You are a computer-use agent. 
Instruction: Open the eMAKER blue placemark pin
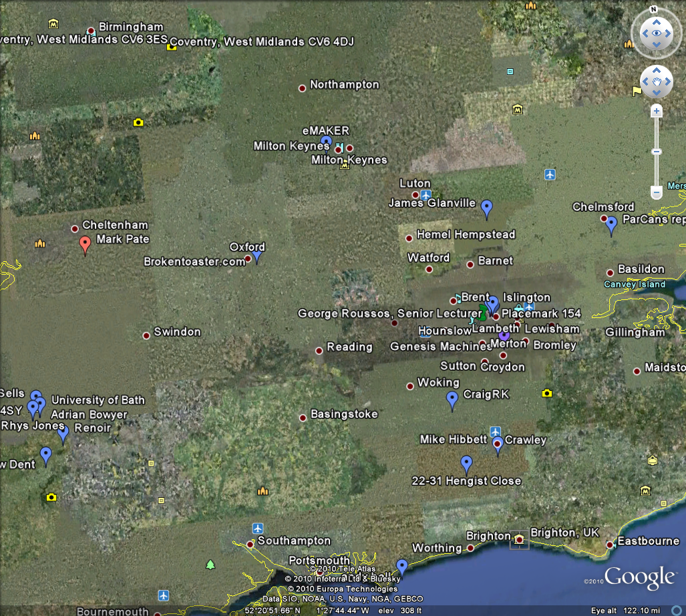click(326, 142)
